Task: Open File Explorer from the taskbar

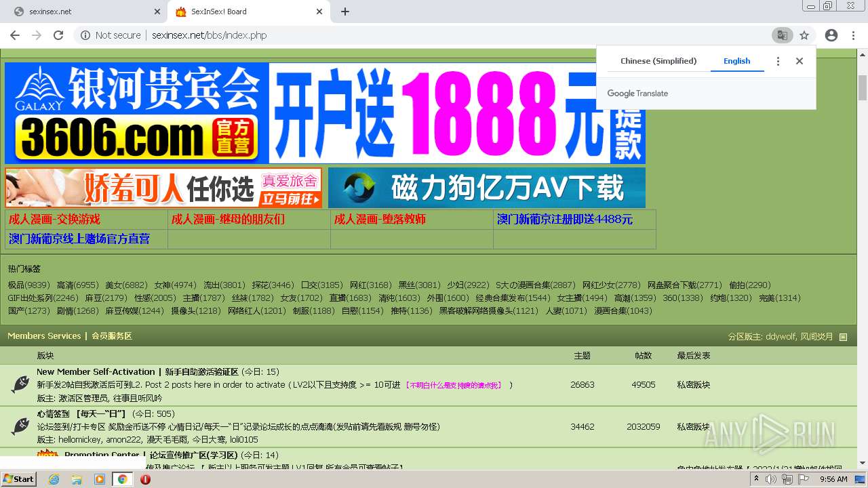Action: [x=77, y=479]
